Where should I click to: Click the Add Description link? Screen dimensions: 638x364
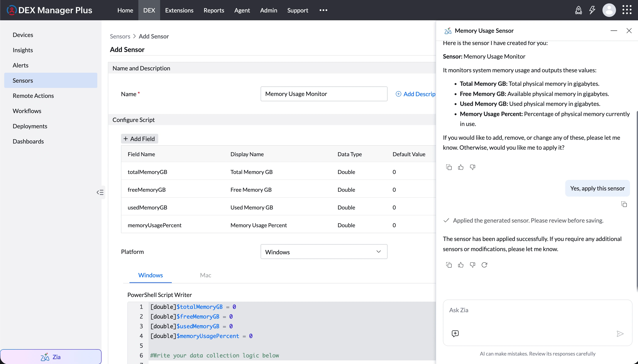(416, 94)
